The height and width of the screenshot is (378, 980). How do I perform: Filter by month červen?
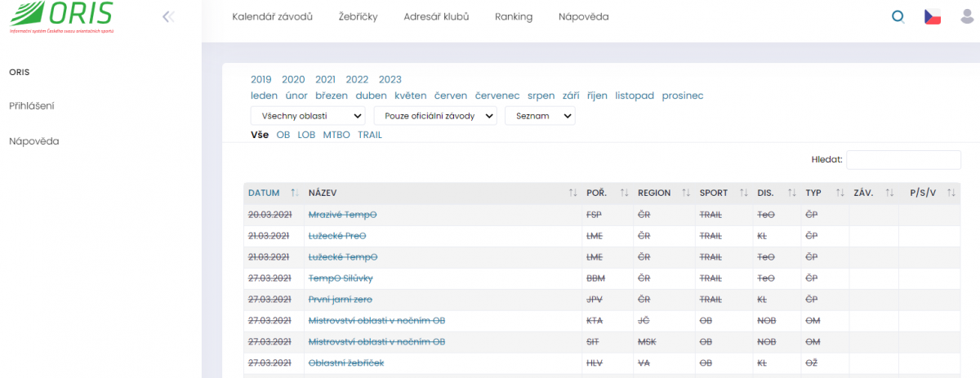coord(451,96)
